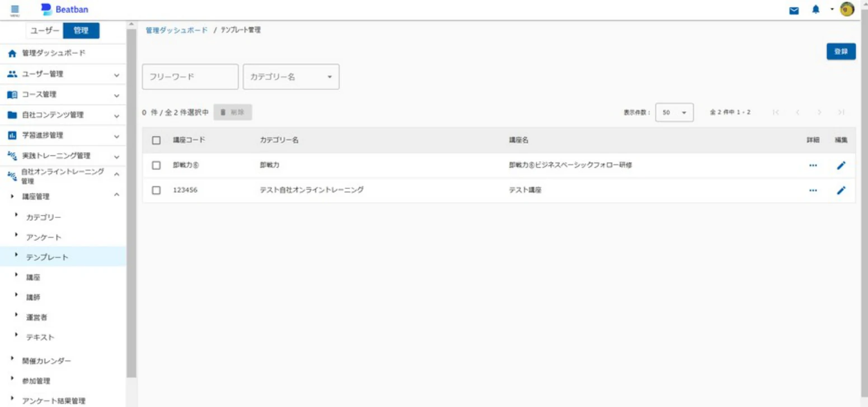Switch to the ユーザー tab
This screenshot has width=868, height=407.
point(44,31)
